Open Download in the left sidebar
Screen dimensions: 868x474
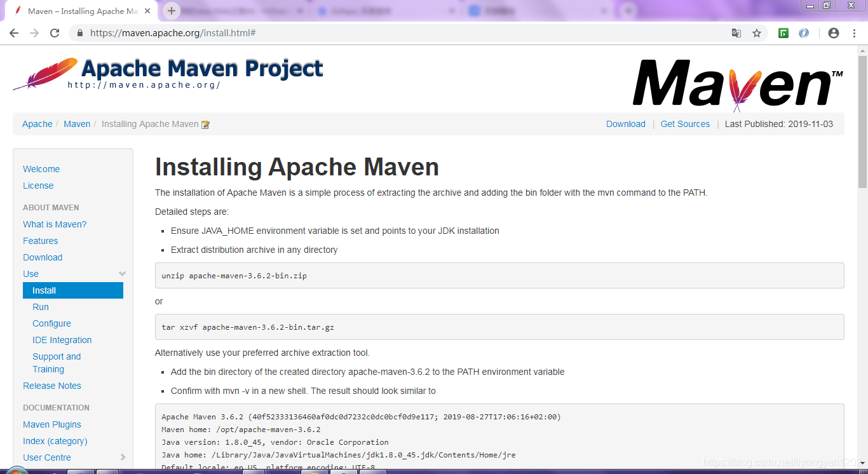[x=43, y=257]
